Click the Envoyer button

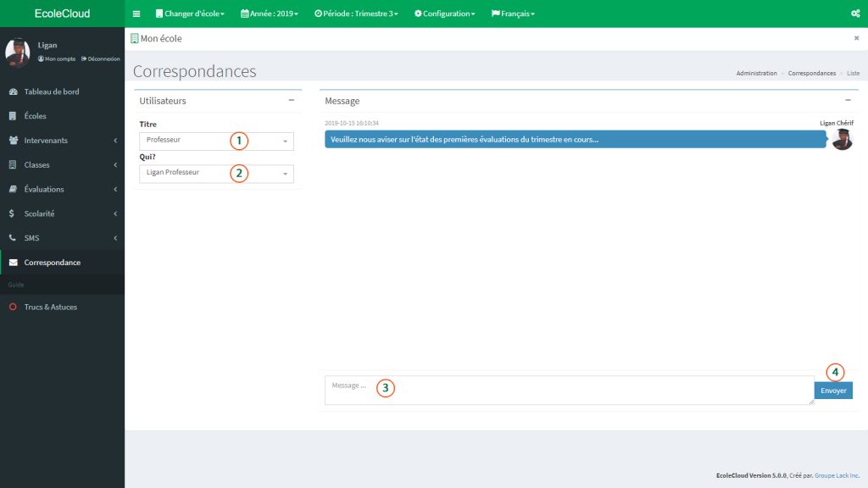click(x=833, y=390)
